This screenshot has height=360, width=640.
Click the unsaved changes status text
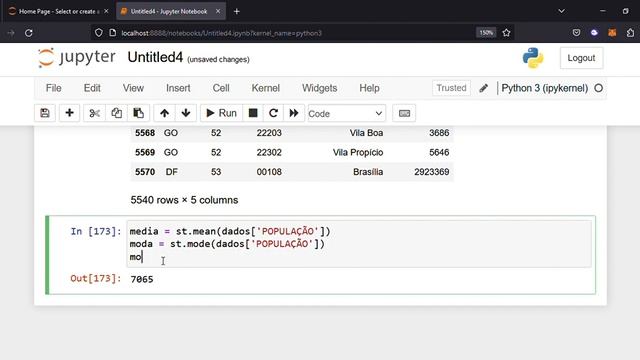point(218,60)
